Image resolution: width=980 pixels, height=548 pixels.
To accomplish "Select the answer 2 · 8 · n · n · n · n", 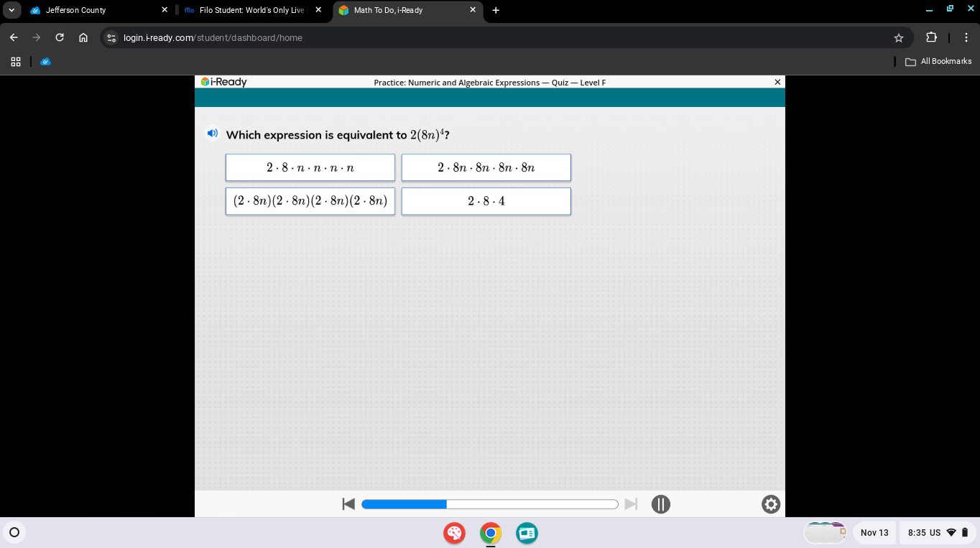I will (310, 167).
